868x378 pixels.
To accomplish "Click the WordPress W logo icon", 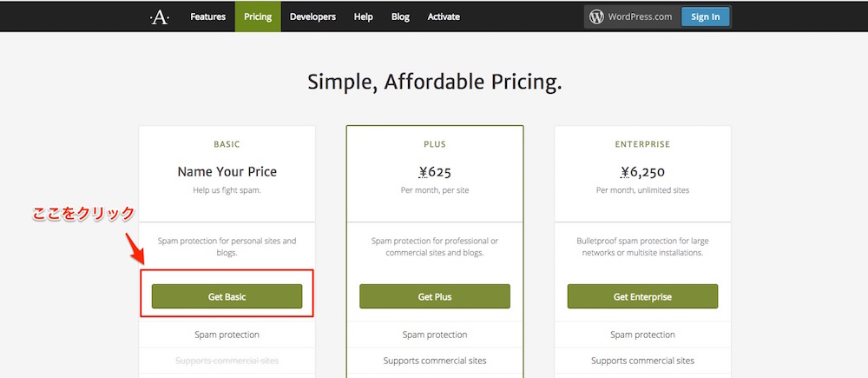I will (x=596, y=17).
